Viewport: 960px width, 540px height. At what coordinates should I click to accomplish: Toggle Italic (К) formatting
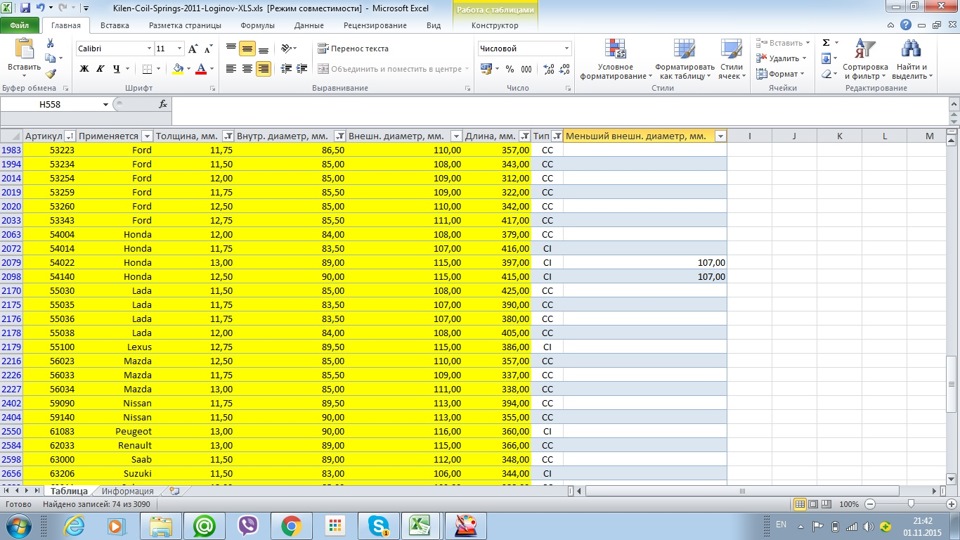point(100,69)
